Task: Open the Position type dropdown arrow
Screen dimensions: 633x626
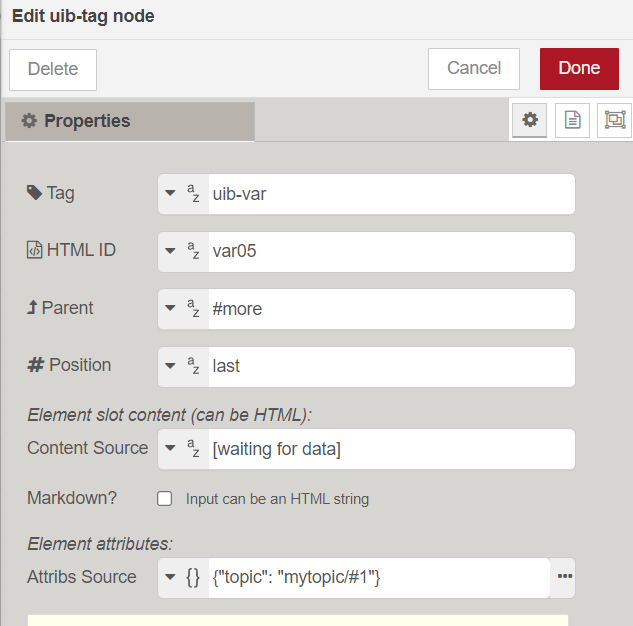Action: point(170,366)
